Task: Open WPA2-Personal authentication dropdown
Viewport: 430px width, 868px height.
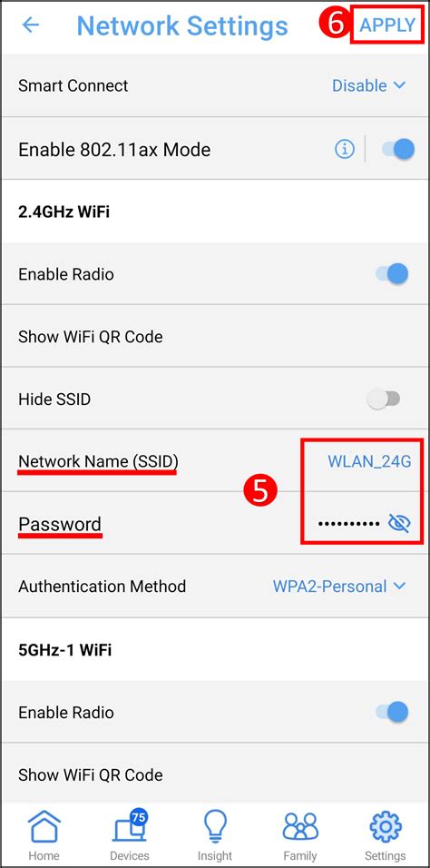Action: pyautogui.click(x=339, y=587)
